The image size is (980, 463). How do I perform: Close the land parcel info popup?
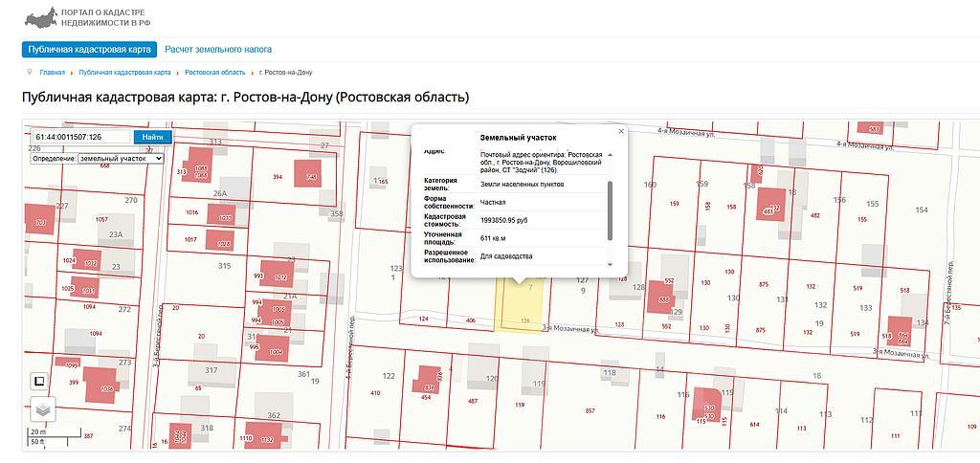point(620,131)
